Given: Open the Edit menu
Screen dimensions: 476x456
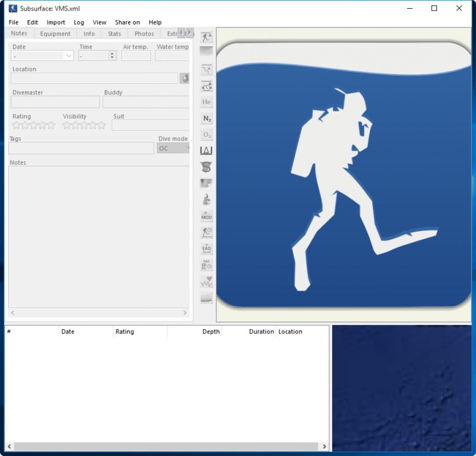Looking at the screenshot, I should [32, 22].
